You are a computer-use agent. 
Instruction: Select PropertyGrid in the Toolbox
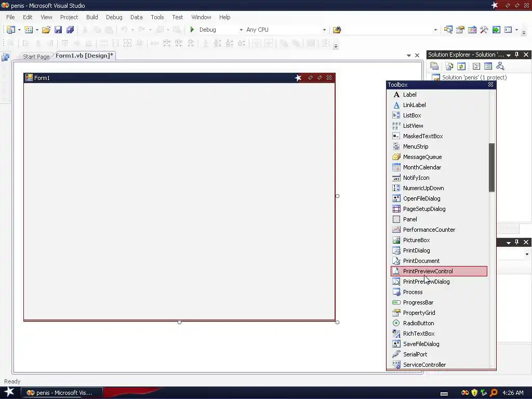(x=439, y=313)
